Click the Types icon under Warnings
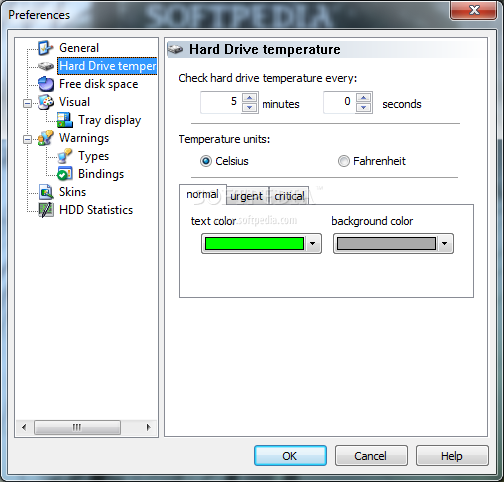 tap(65, 156)
